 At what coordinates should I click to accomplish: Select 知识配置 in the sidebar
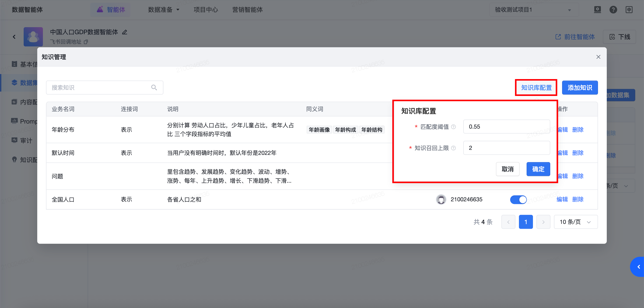pos(25,160)
